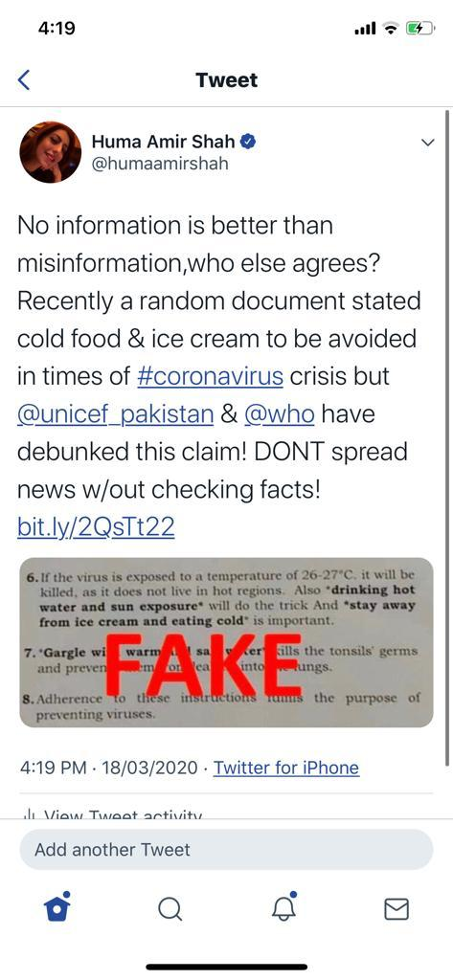Open the Home tab icon

click(x=57, y=908)
